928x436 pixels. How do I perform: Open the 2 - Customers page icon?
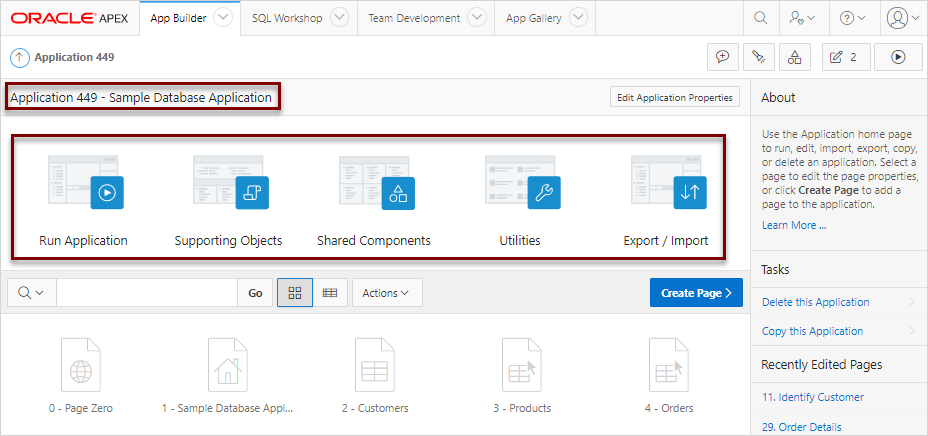pyautogui.click(x=375, y=364)
